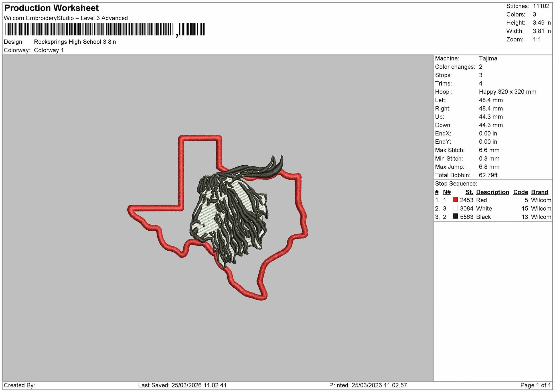Click the Description column header

click(x=493, y=192)
